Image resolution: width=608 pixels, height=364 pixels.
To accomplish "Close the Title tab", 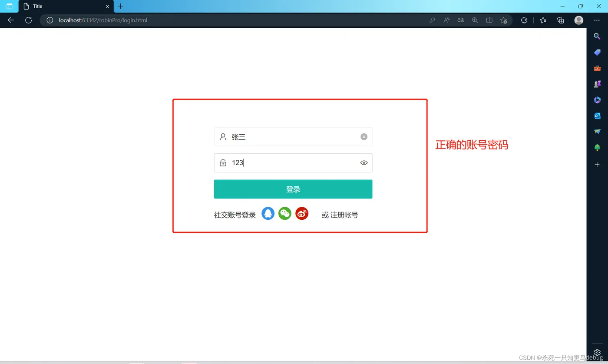I will [x=108, y=7].
